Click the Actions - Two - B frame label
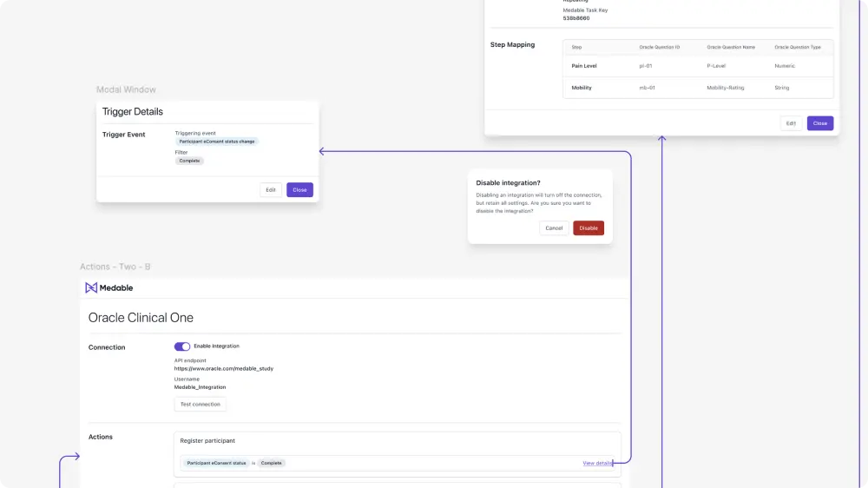868x488 pixels. [x=115, y=267]
